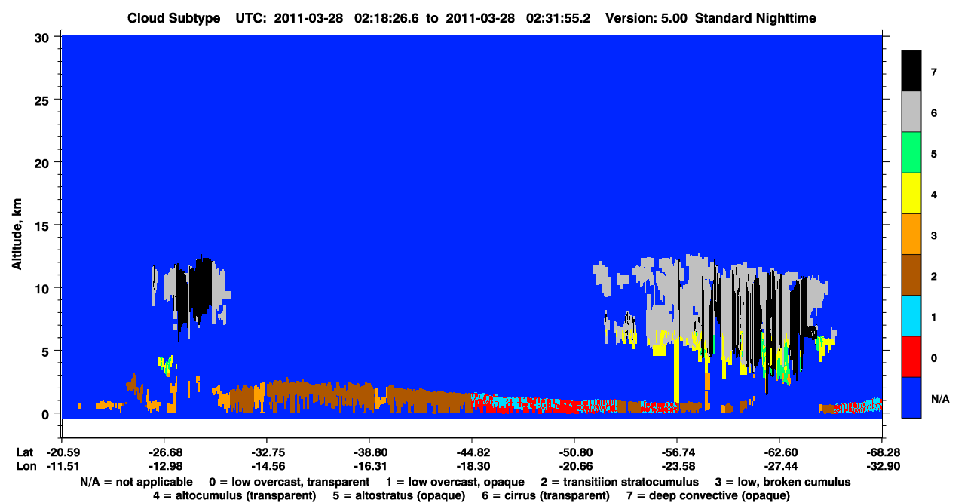Click longitude value -16.31
Screen dimensions: 980x503
pyautogui.click(x=369, y=466)
